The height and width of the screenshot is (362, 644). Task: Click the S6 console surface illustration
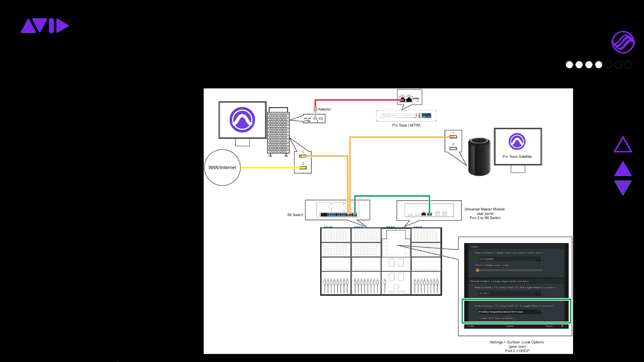[x=381, y=262]
